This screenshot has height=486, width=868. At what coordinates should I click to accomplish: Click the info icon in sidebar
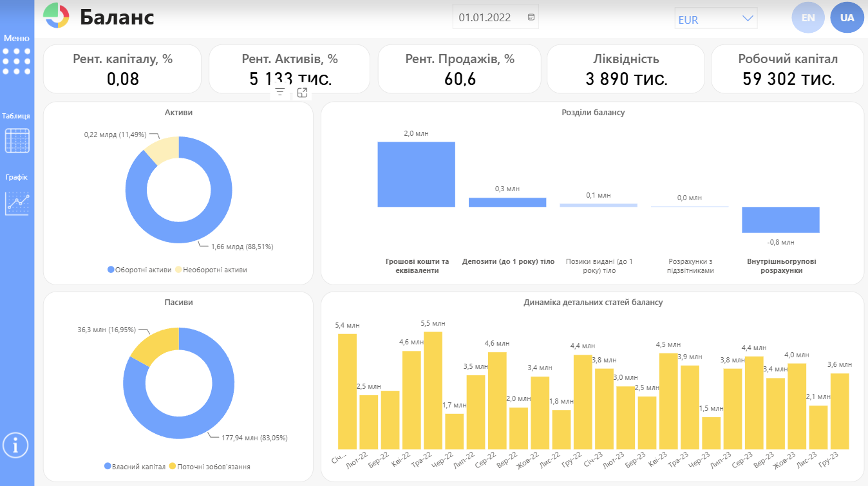click(16, 445)
